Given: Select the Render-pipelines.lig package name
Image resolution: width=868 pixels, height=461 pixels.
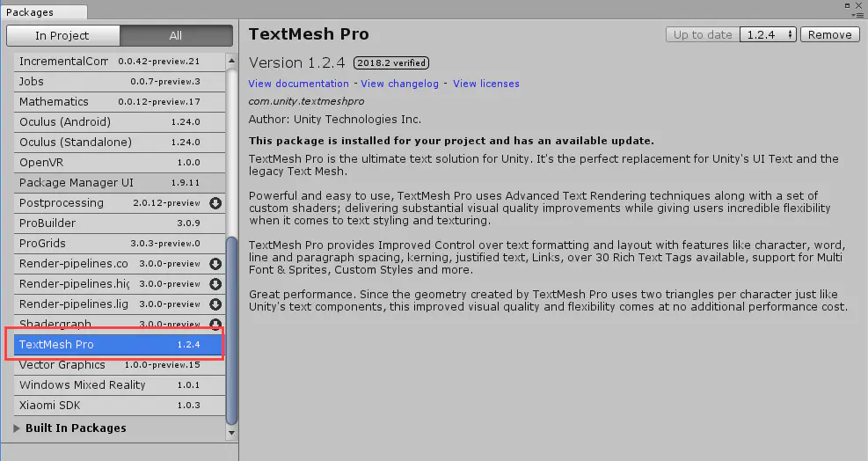Looking at the screenshot, I should [74, 304].
